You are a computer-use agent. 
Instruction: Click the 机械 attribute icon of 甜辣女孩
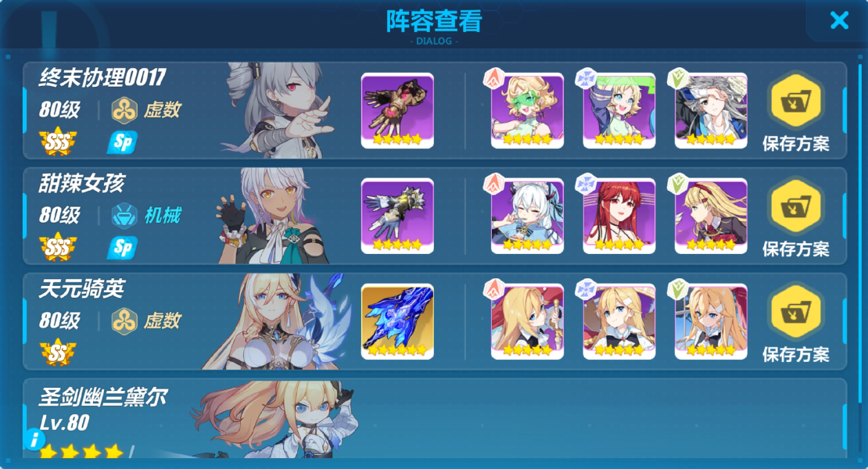click(x=124, y=215)
